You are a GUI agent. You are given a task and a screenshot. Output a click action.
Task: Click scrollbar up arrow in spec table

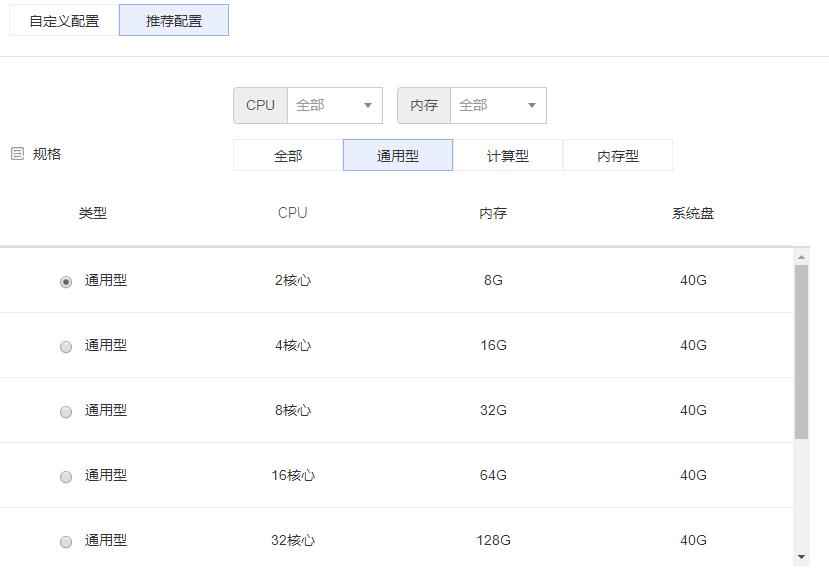(801, 257)
